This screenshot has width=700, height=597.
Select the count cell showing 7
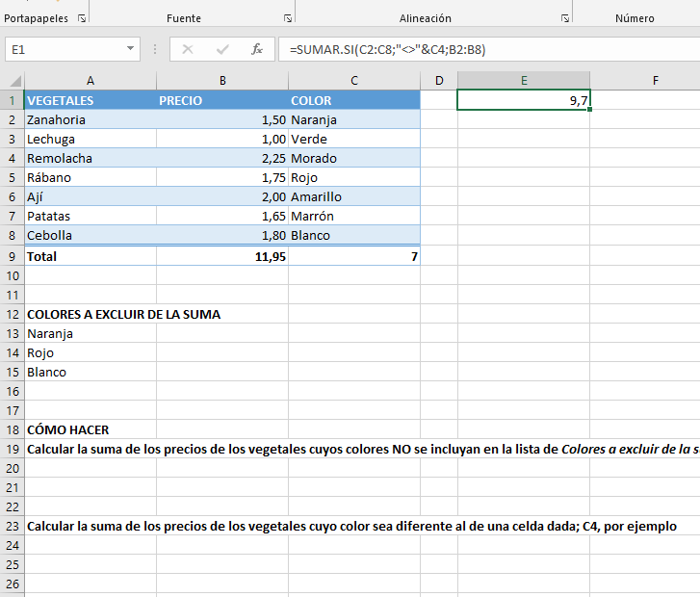coord(354,256)
